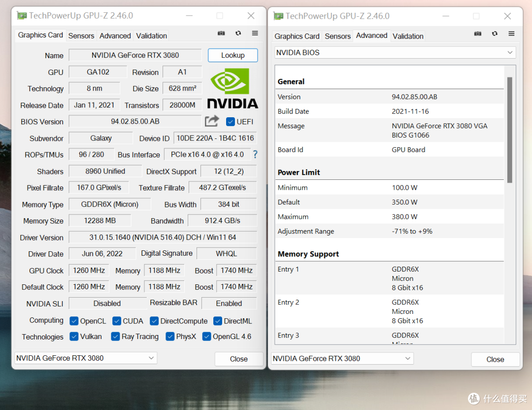Click the BIOS Version field 94.02.85.00.AB

pyautogui.click(x=135, y=122)
